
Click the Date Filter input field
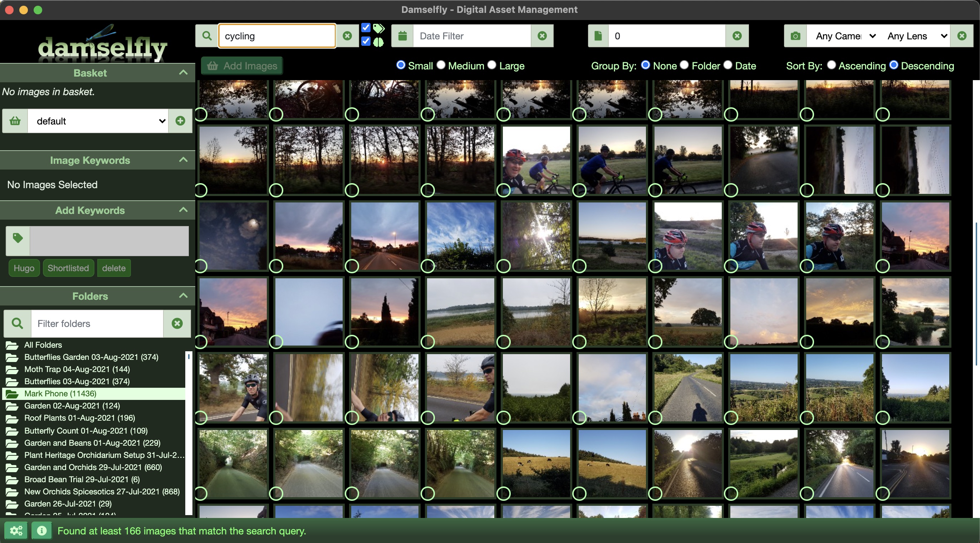472,36
